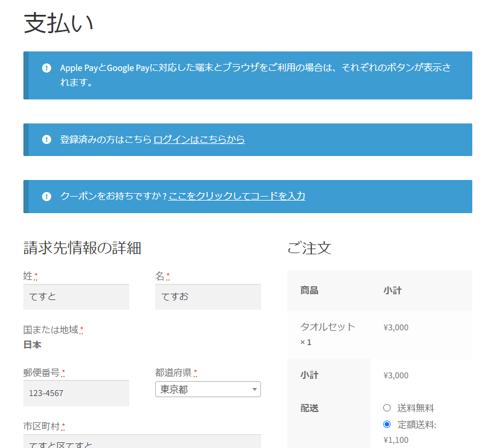Open the 都道府県 dropdown showing 東京都

208,389
